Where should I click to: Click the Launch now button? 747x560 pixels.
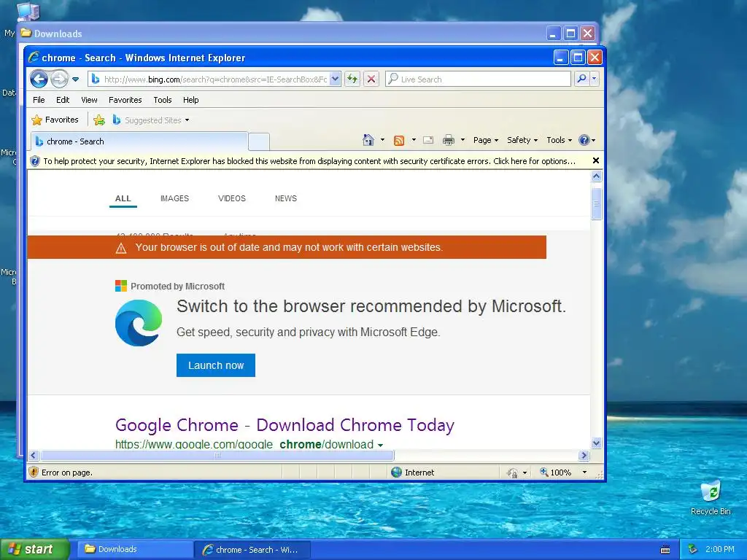coord(216,365)
